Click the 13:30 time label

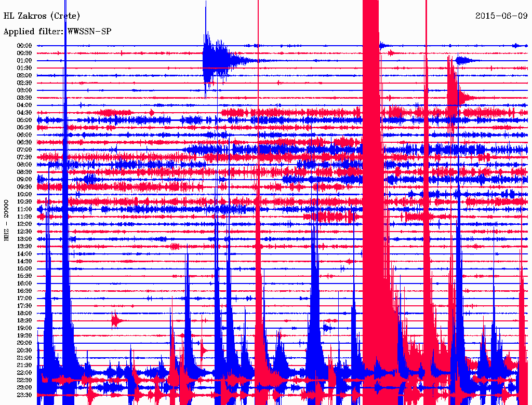tap(24, 246)
